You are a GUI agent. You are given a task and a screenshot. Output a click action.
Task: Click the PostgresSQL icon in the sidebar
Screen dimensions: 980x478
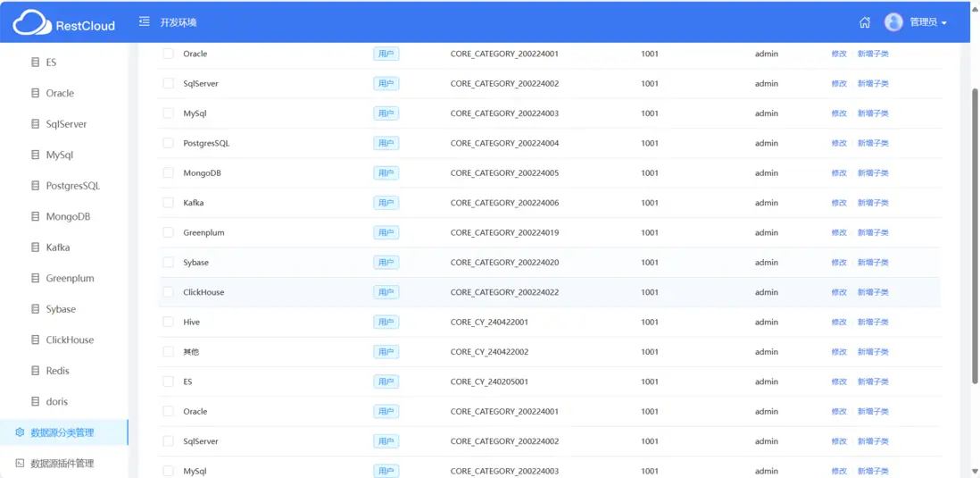pyautogui.click(x=35, y=186)
